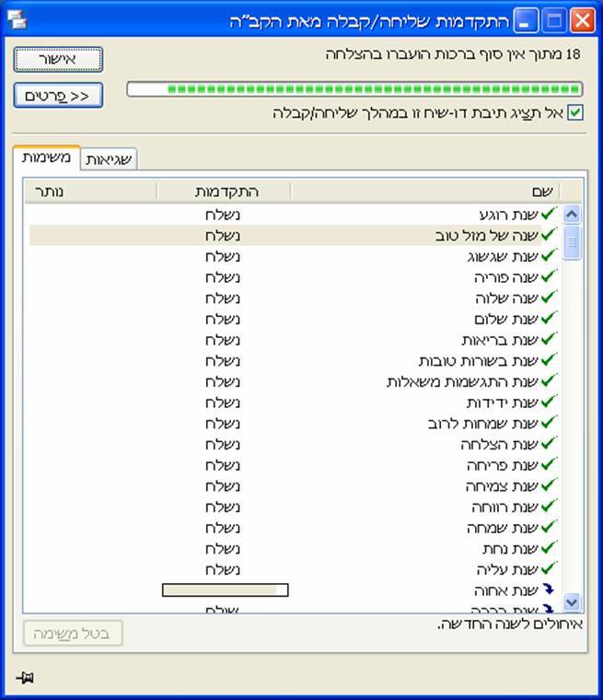Click the pushpin icon at bottom-left
This screenshot has height=700, width=603.
click(25, 678)
